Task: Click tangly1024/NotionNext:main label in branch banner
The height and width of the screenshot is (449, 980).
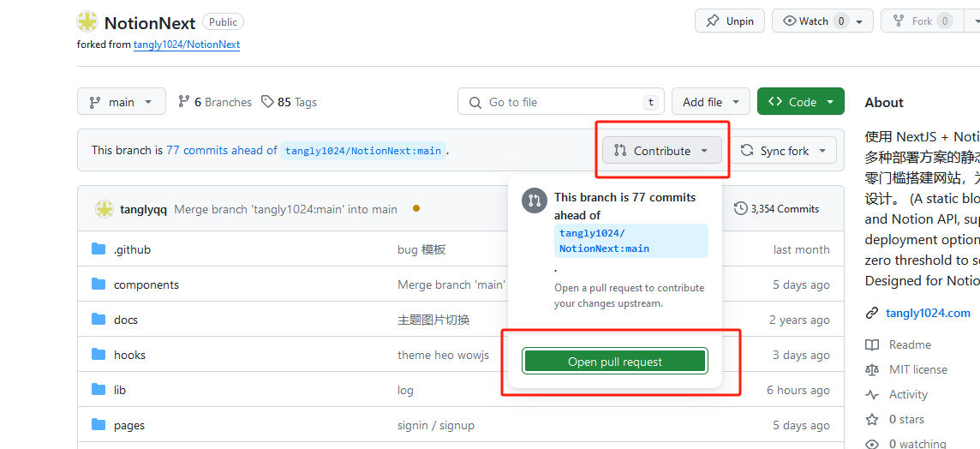Action: click(x=363, y=151)
